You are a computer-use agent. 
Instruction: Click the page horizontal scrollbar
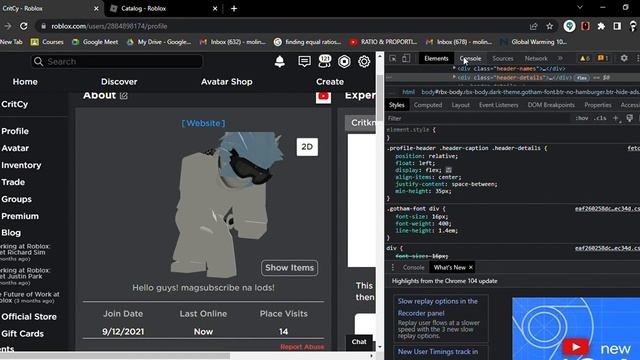(x=115, y=356)
